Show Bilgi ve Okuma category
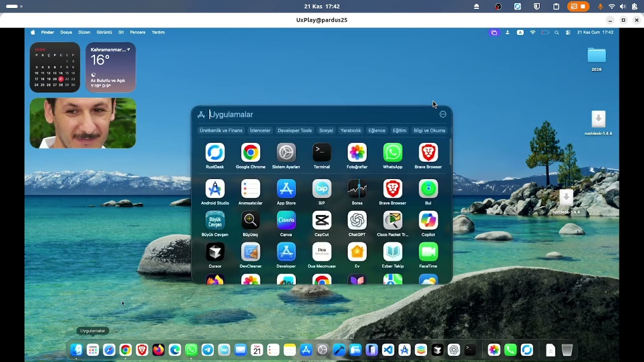 pos(429,130)
